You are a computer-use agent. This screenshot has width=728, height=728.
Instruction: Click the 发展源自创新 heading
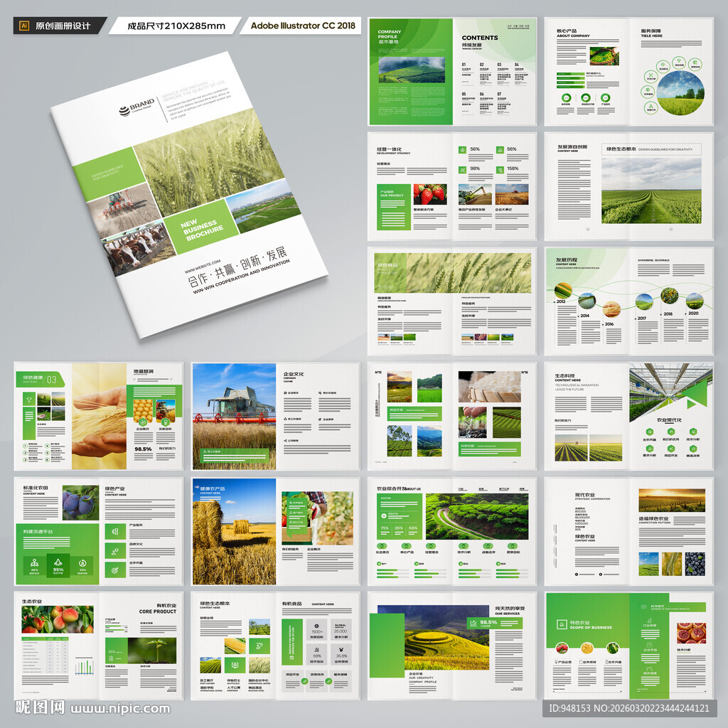click(572, 148)
